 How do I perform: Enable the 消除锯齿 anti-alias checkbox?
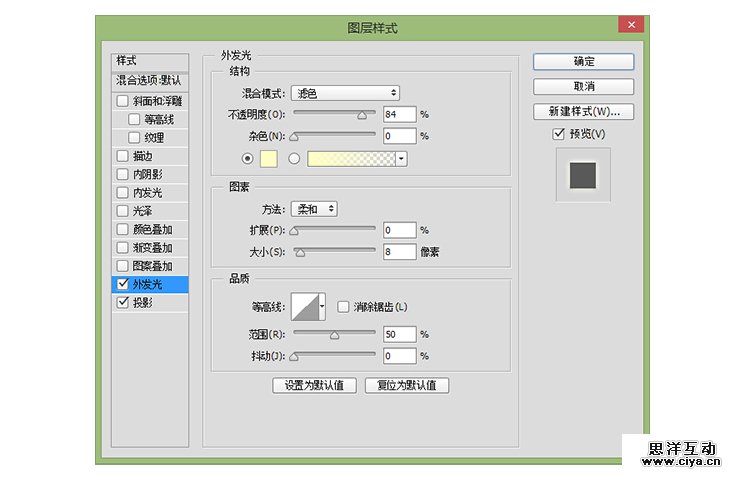coord(344,307)
